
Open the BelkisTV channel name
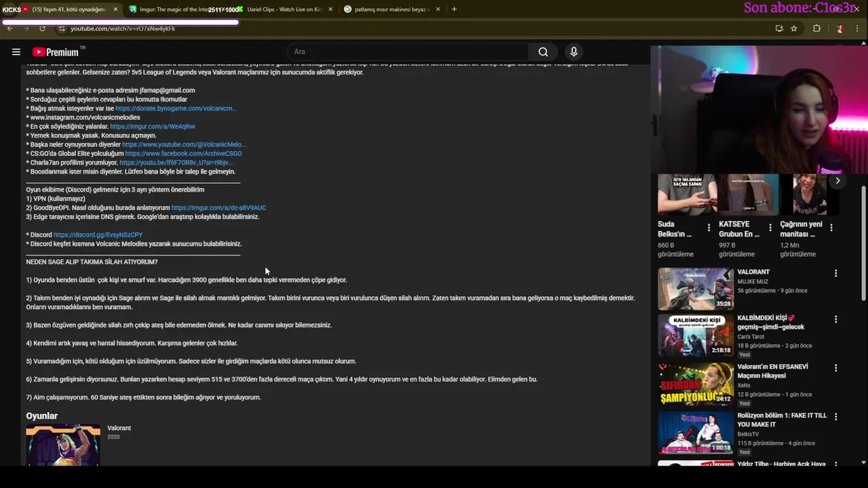(x=748, y=434)
